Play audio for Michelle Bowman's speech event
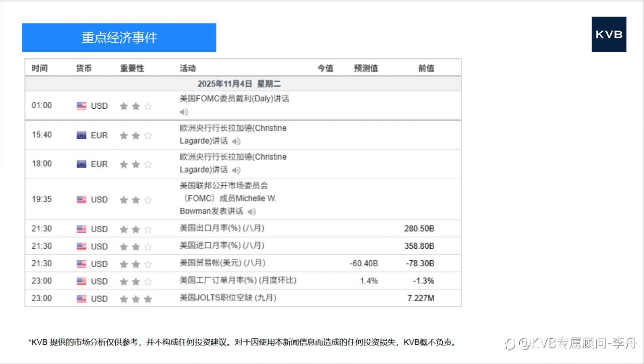644x364 pixels. (x=252, y=211)
